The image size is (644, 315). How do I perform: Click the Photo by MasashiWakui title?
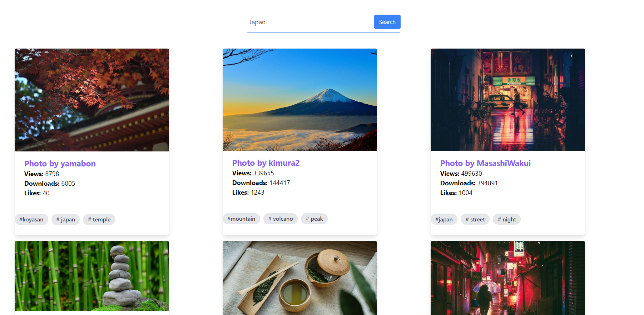point(485,163)
